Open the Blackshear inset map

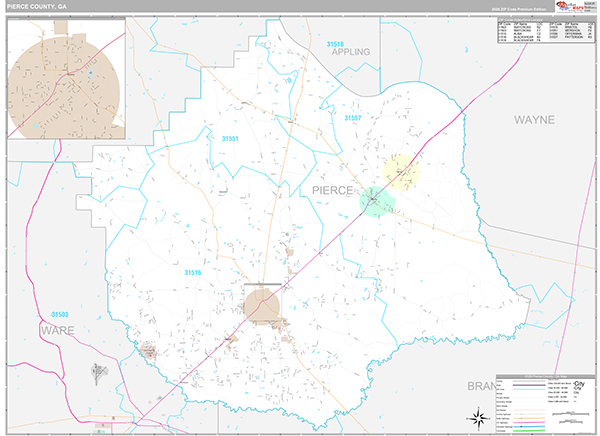pyautogui.click(x=66, y=79)
